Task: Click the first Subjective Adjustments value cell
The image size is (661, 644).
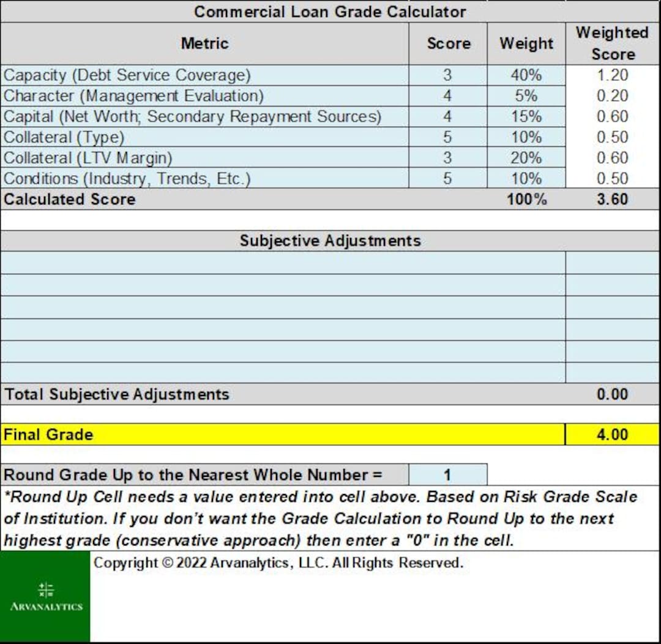Action: pos(613,263)
